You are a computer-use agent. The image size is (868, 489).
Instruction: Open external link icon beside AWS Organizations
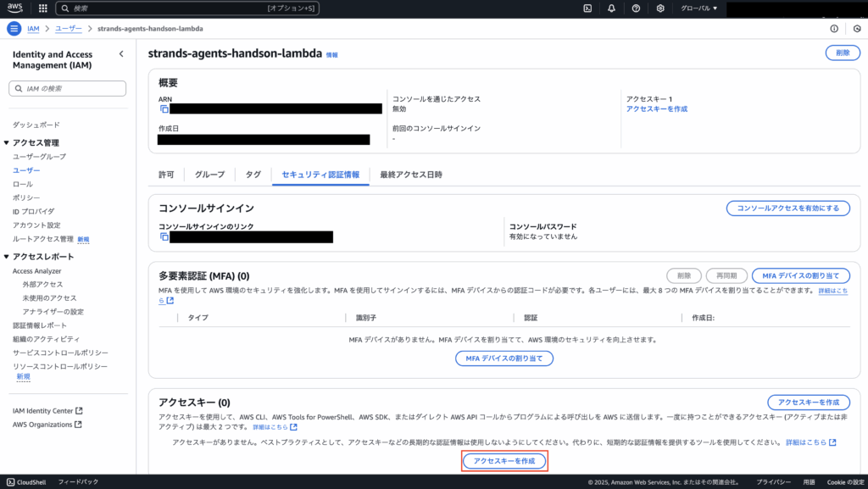(78, 425)
